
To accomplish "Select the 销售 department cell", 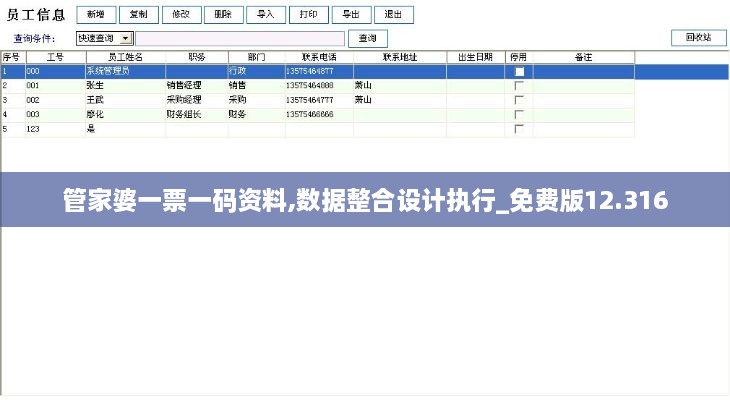I will coord(257,86).
